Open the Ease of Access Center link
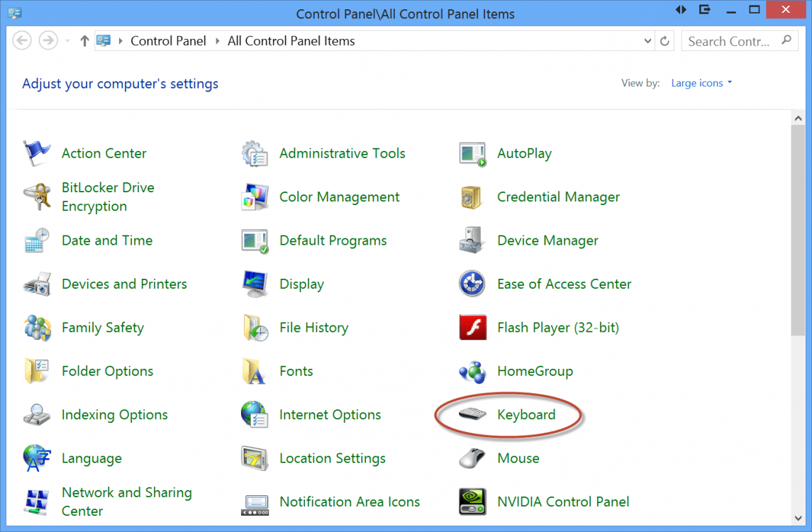 coord(564,284)
